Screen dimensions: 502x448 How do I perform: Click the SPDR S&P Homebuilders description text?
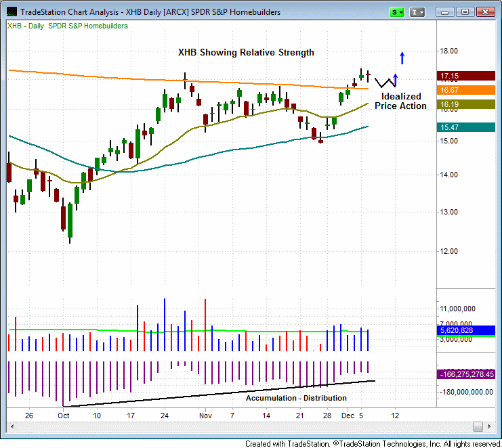click(88, 26)
